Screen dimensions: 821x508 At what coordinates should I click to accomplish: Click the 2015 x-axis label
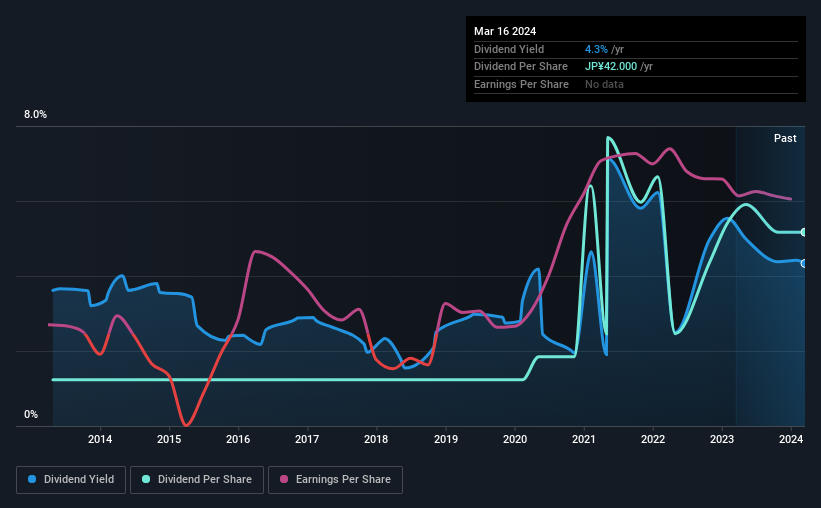pyautogui.click(x=169, y=439)
